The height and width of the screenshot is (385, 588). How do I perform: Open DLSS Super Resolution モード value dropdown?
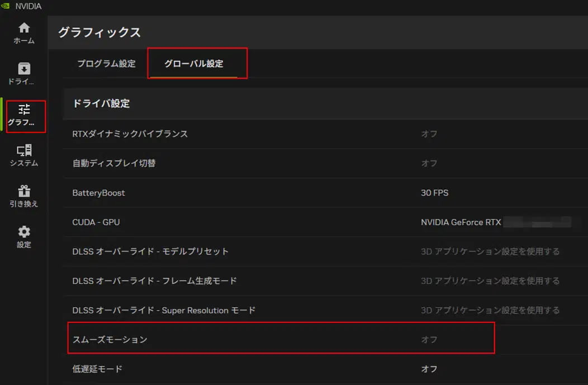(x=490, y=310)
